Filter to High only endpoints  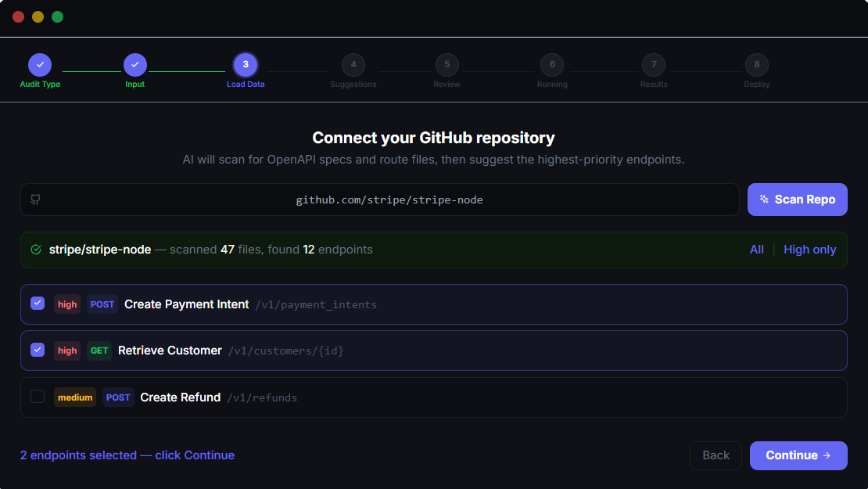pyautogui.click(x=810, y=250)
